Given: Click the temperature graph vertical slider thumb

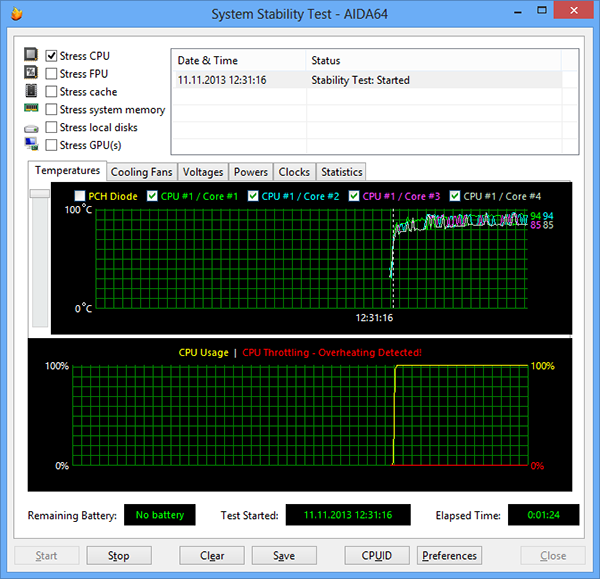Looking at the screenshot, I should point(40,194).
